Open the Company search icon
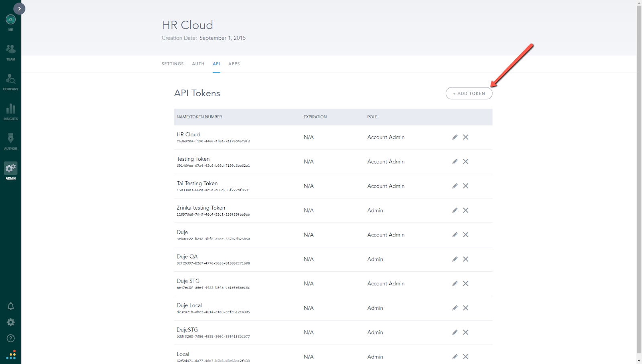Screen dimensions: 642x364 point(10,79)
